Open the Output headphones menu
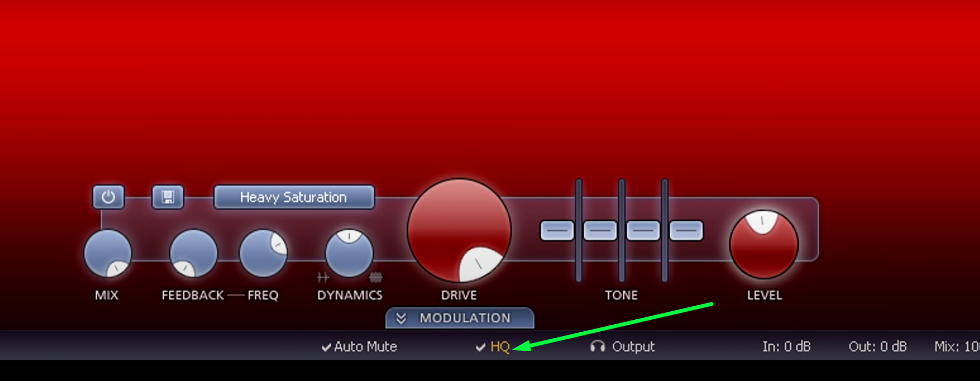The image size is (980, 381). point(623,347)
